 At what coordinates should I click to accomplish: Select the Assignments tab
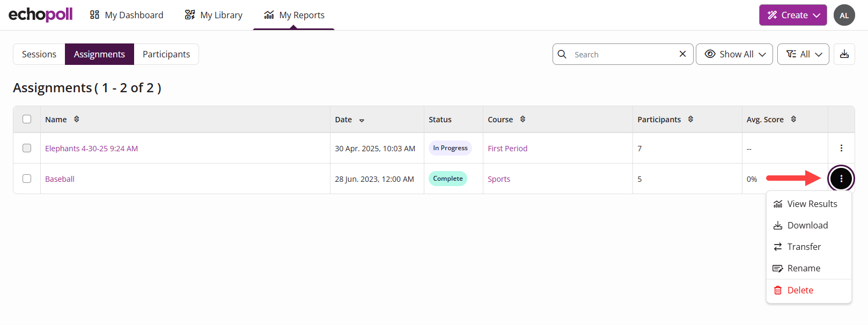point(99,54)
